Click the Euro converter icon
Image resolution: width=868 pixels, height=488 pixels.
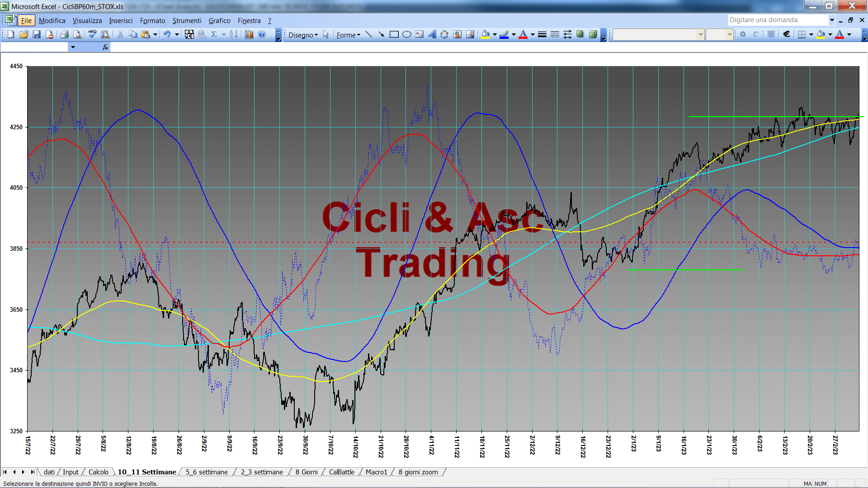(189, 34)
